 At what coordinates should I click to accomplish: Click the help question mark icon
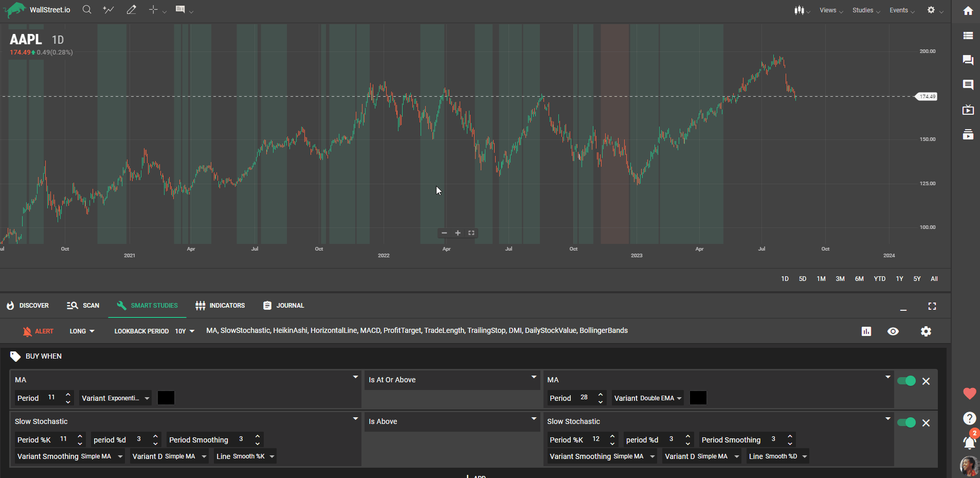[x=969, y=418]
